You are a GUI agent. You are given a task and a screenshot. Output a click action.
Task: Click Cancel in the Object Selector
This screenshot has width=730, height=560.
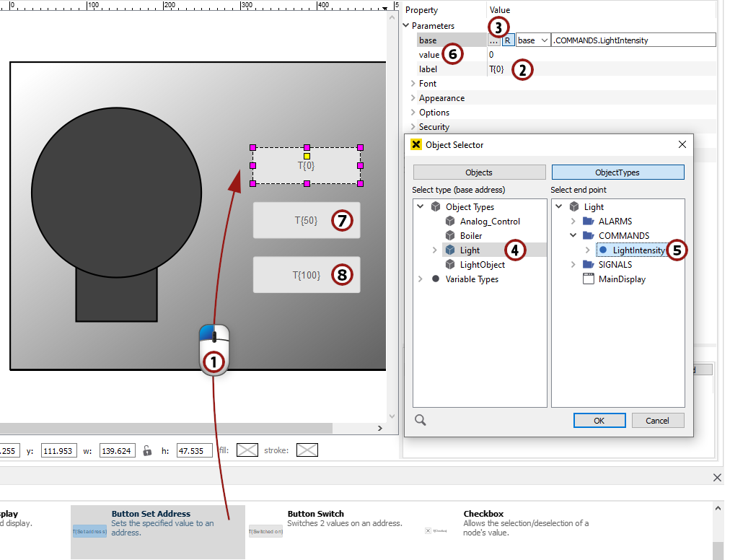pos(657,420)
